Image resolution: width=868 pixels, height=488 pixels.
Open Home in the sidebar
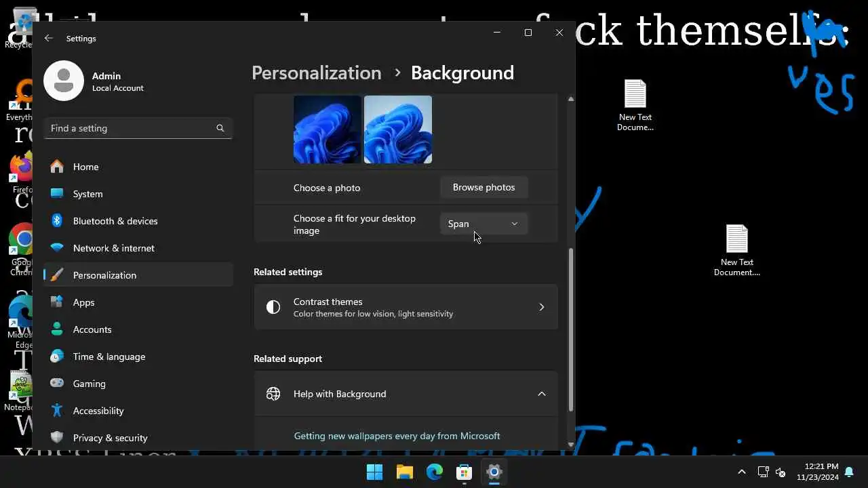138,167
